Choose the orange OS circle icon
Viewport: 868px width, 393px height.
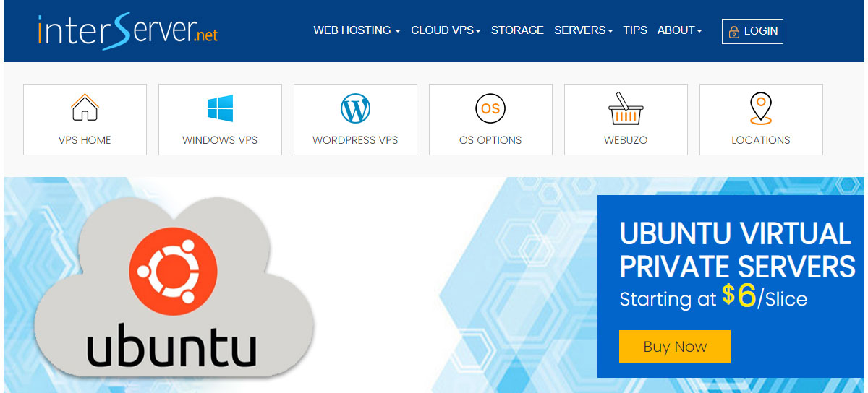point(490,109)
